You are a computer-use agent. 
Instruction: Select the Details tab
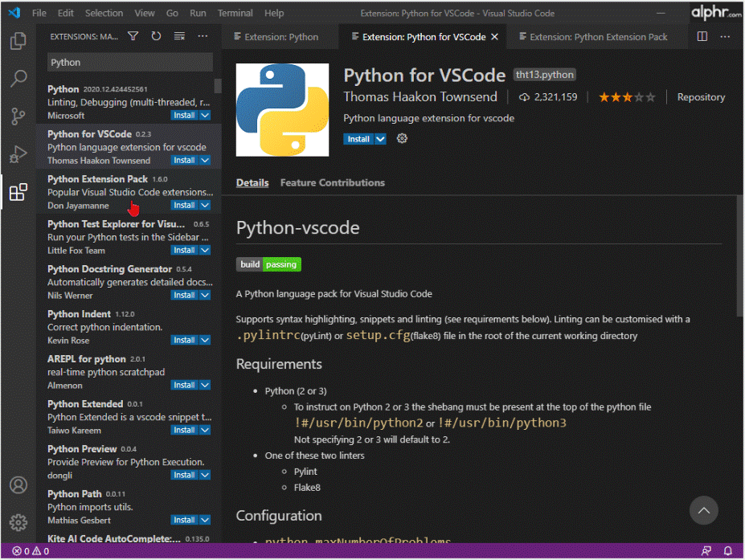pyautogui.click(x=252, y=183)
